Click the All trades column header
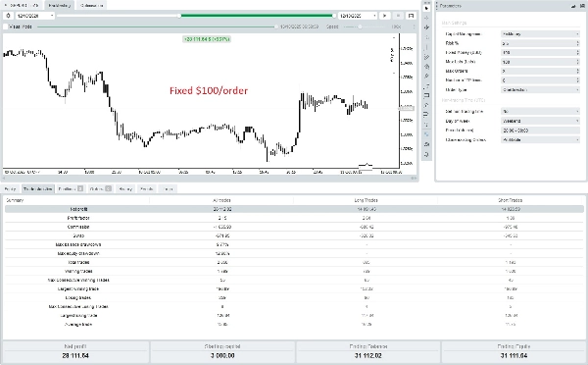 (221, 200)
